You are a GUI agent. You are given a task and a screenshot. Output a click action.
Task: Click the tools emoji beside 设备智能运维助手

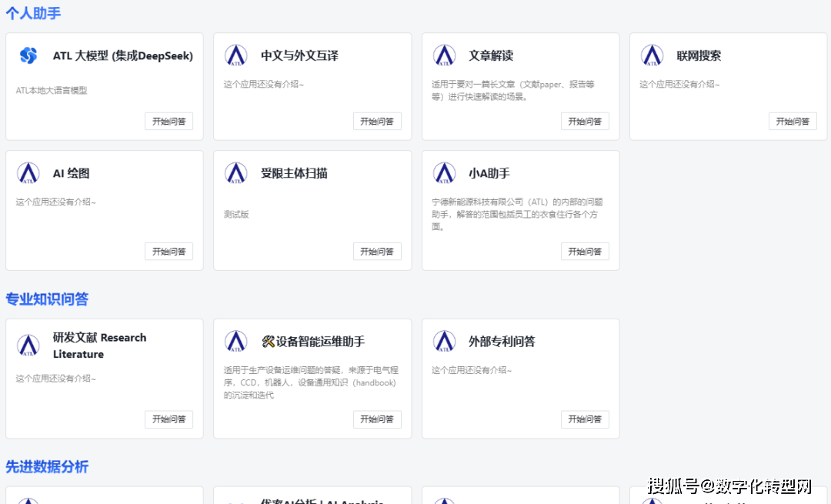(x=269, y=342)
